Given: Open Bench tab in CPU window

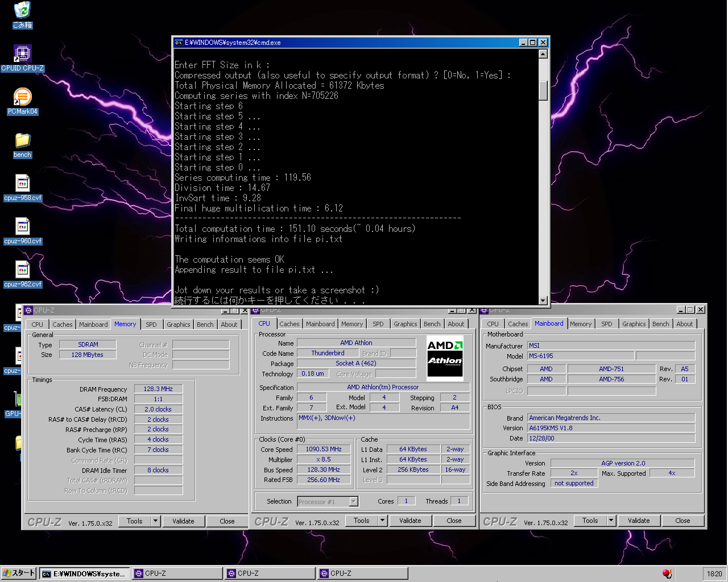Looking at the screenshot, I should [x=432, y=324].
